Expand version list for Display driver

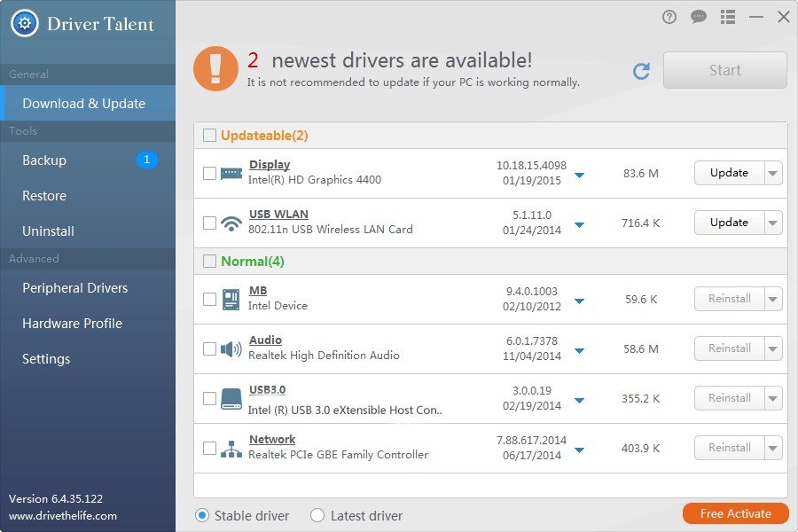click(x=579, y=176)
